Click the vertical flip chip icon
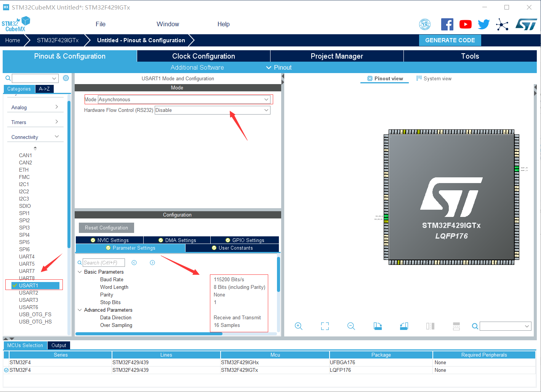541x392 pixels. pyautogui.click(x=430, y=326)
